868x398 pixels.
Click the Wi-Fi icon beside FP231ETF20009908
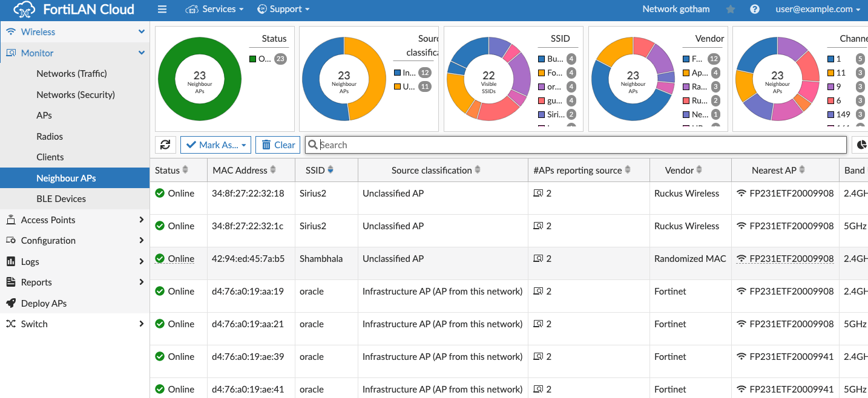coord(740,193)
